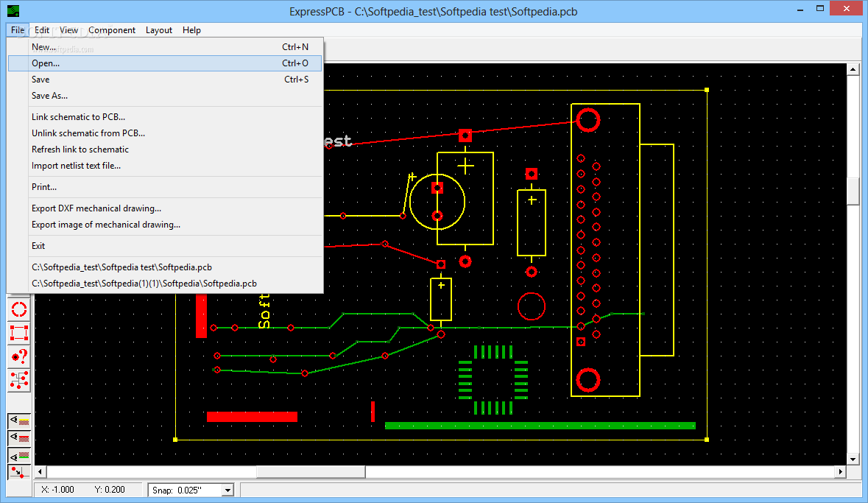Open the Component menu
Viewport: 868px width, 503px height.
tap(112, 30)
